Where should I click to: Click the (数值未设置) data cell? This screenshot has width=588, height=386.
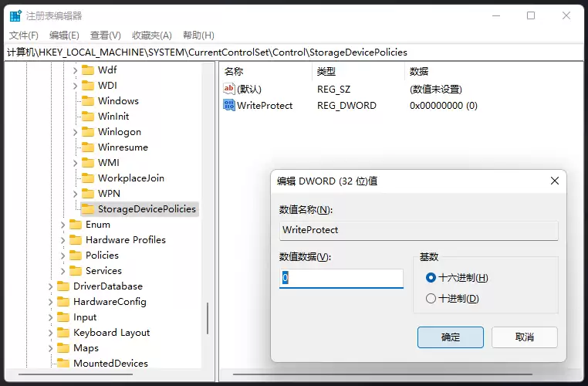(436, 90)
